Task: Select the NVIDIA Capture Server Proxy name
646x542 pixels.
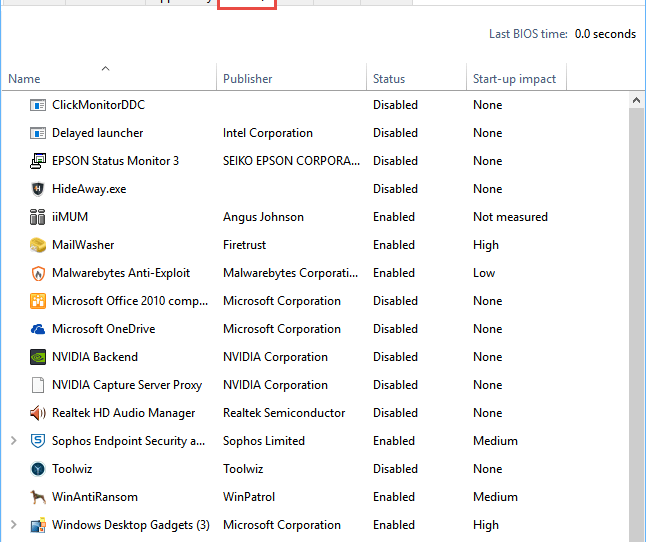Action: 127,385
